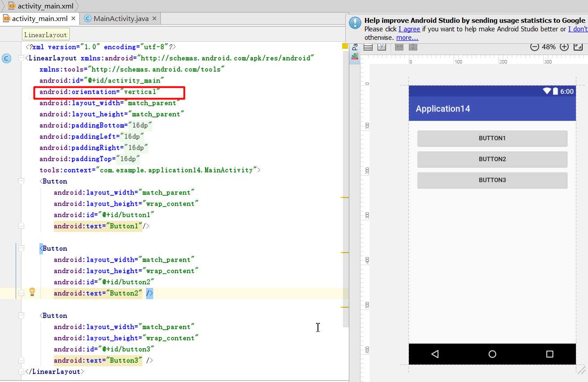Click the 48% zoom level label
This screenshot has width=588, height=382.
[x=549, y=47]
